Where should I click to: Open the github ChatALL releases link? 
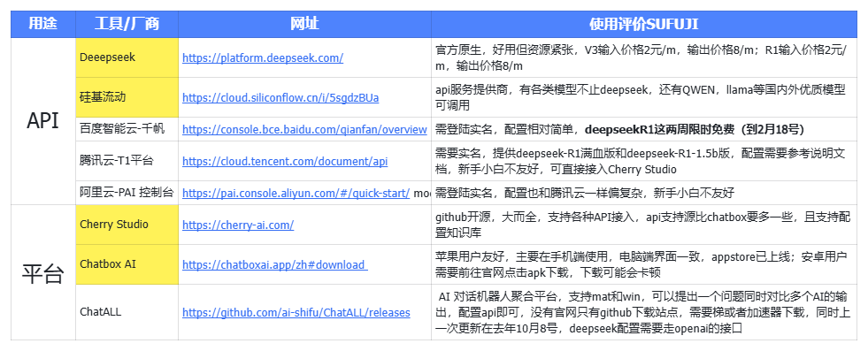tap(296, 313)
